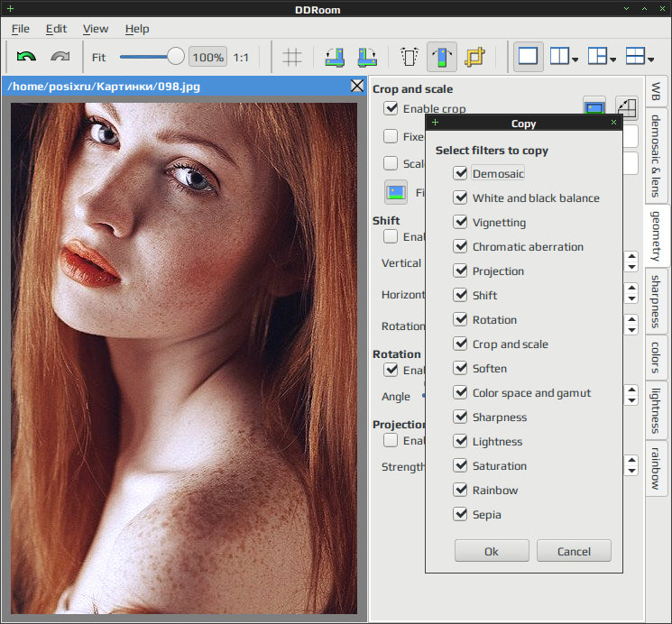Toggle Rotation section Enable checkbox
The width and height of the screenshot is (672, 624).
(391, 370)
